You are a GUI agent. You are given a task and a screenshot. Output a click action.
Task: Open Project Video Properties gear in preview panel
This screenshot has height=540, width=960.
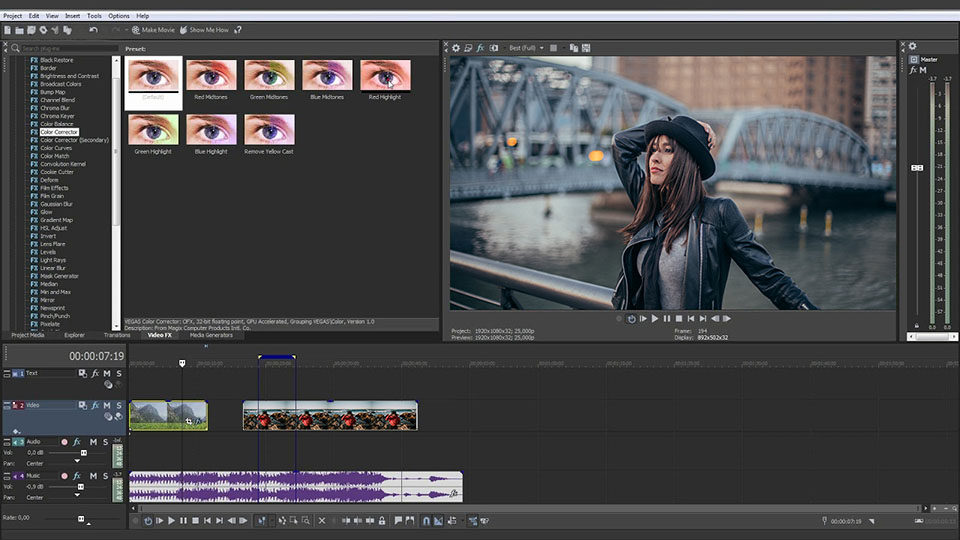[x=456, y=48]
